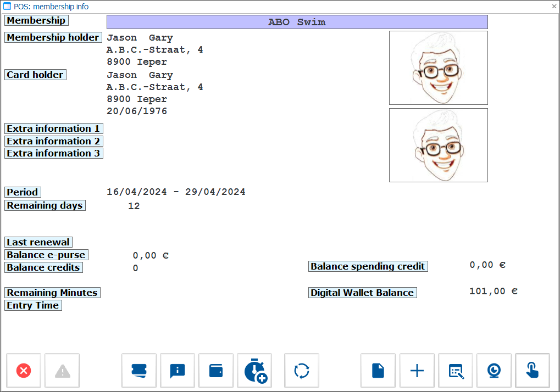Open the tickets icon button
The image size is (560, 392).
(139, 371)
